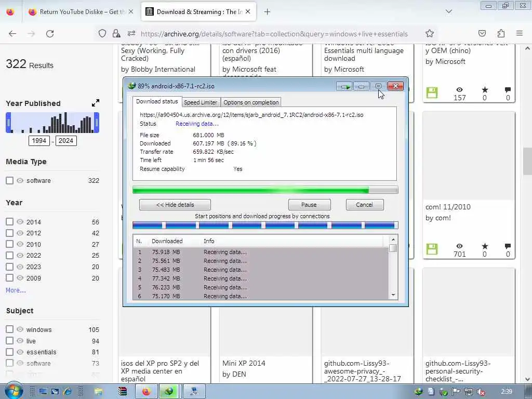Click the page scrollbar down arrow
This screenshot has width=532, height=399.
coord(528,379)
